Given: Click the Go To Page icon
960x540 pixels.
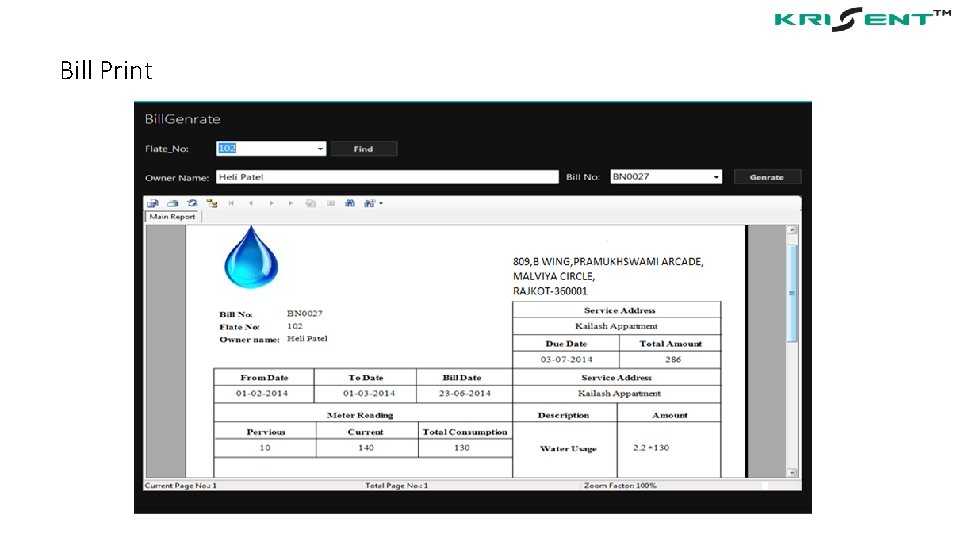Looking at the screenshot, I should 310,203.
